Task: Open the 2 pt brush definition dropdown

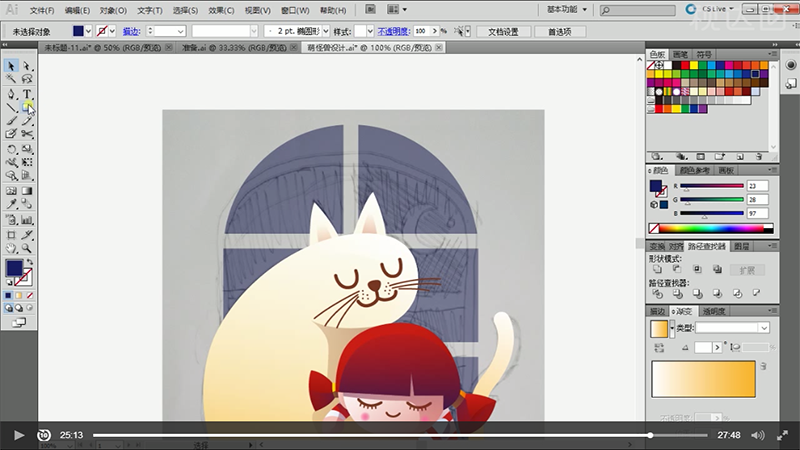Action: [326, 31]
